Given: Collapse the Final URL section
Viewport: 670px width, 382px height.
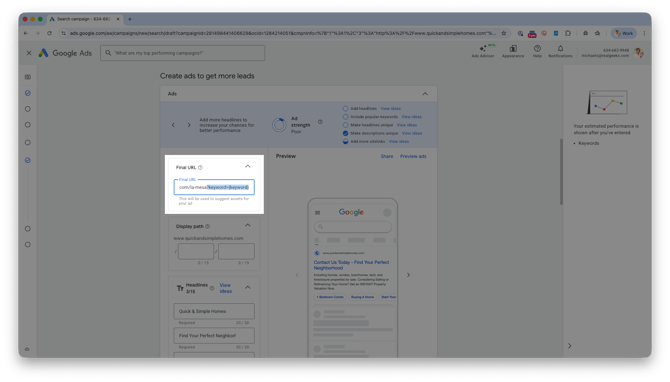Looking at the screenshot, I should tap(248, 166).
